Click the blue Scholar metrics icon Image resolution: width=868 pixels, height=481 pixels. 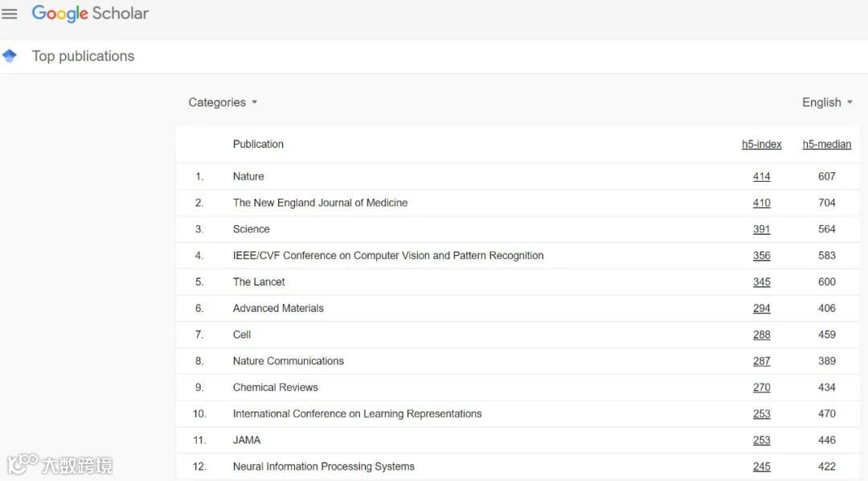pyautogui.click(x=10, y=56)
